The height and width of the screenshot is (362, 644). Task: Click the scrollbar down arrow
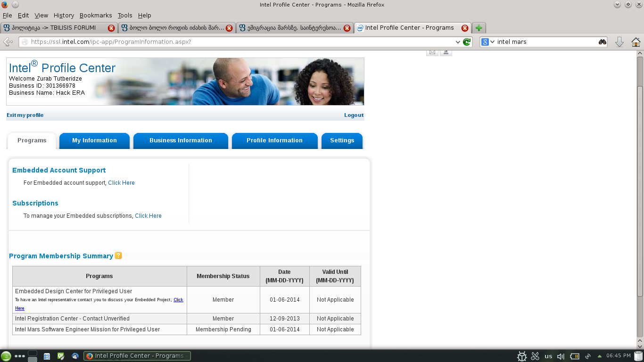640,346
